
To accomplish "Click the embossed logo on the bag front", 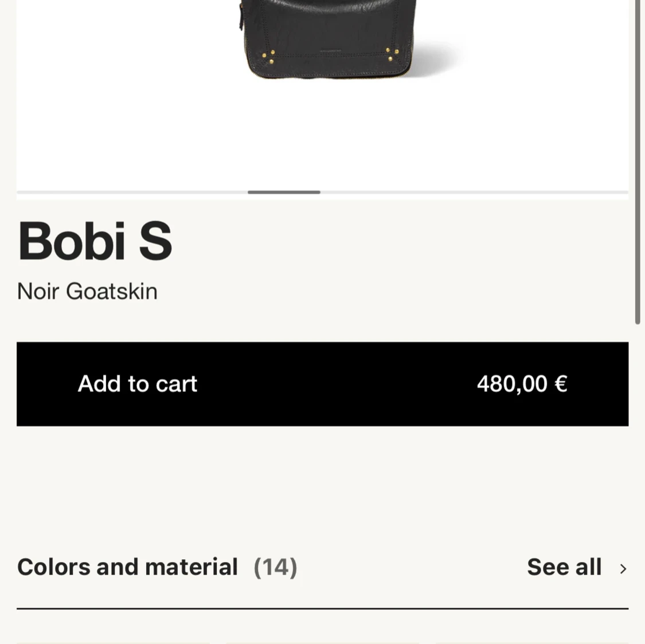I will pyautogui.click(x=330, y=52).
